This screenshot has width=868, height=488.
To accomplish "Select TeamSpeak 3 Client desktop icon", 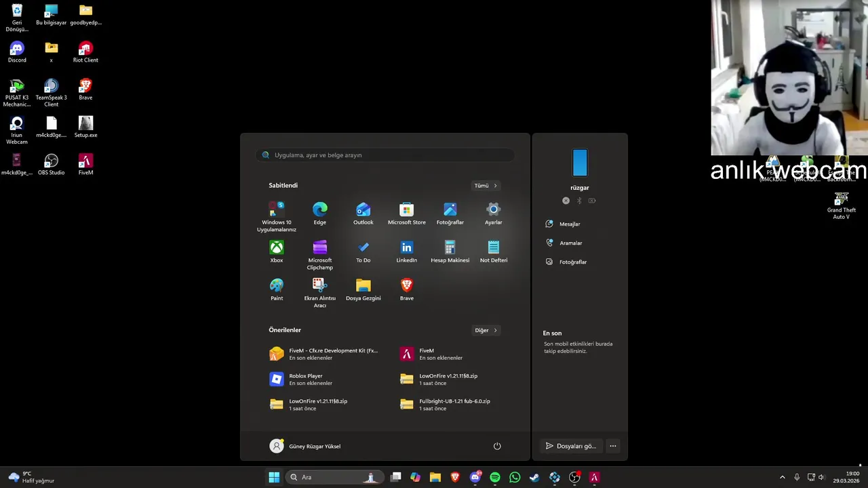I will pyautogui.click(x=51, y=93).
